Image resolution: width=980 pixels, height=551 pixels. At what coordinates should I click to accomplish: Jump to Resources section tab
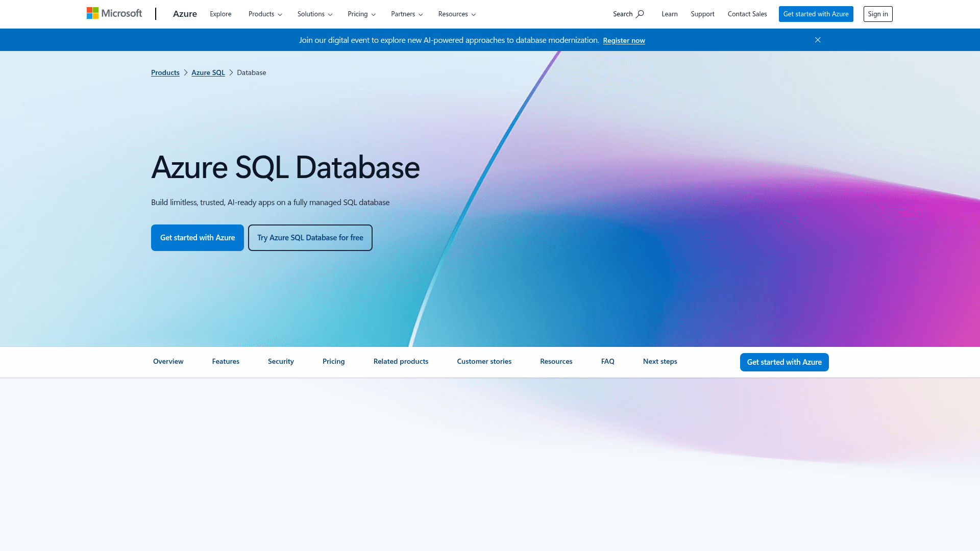(556, 361)
